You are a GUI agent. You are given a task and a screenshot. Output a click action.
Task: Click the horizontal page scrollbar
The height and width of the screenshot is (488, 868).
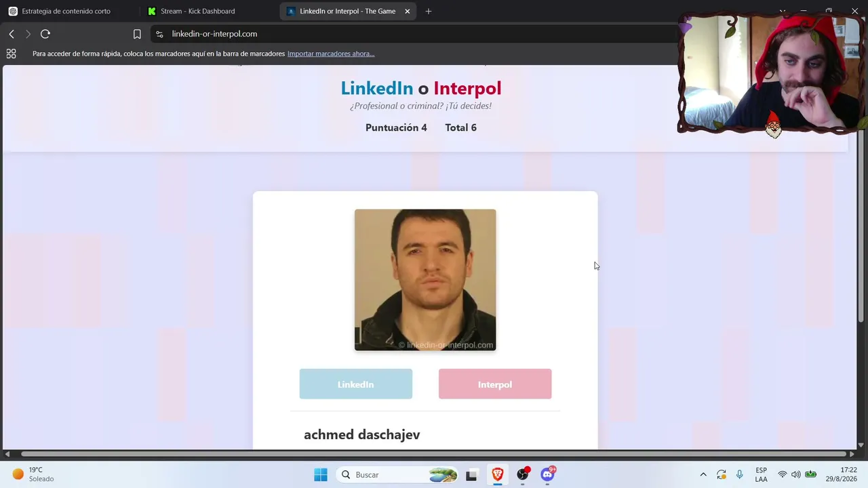click(434, 454)
